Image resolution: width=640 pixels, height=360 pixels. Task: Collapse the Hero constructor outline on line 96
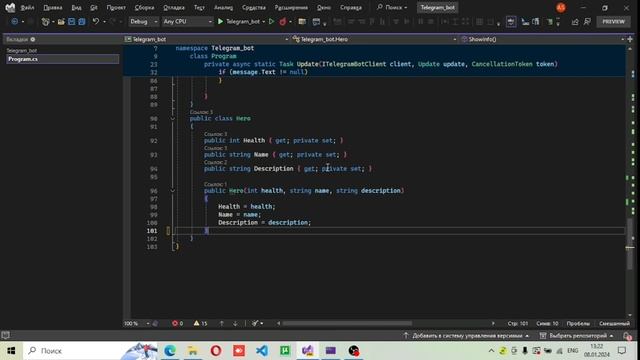tap(173, 191)
